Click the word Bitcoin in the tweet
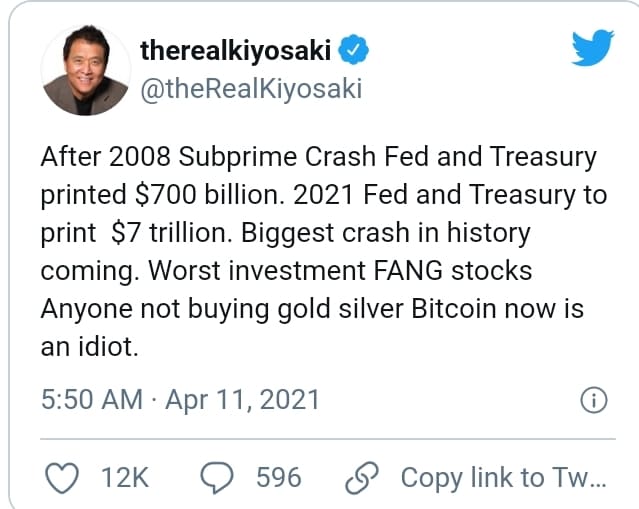This screenshot has height=509, width=639. pos(454,308)
